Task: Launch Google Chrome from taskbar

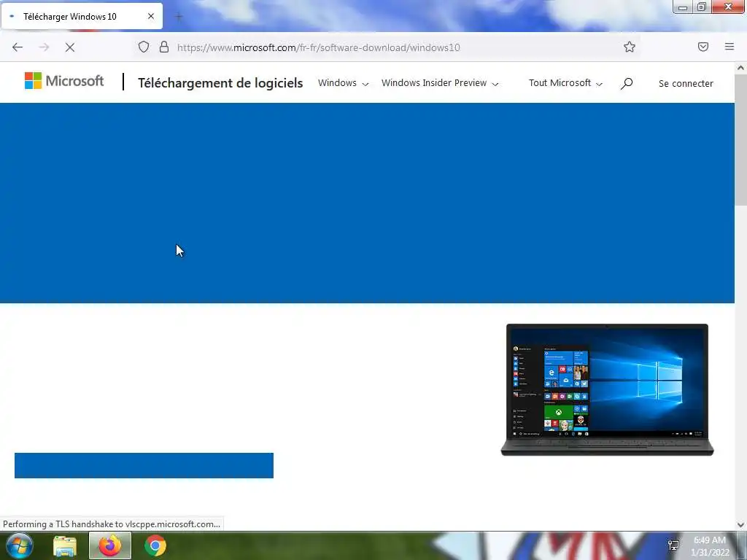Action: pos(155,545)
